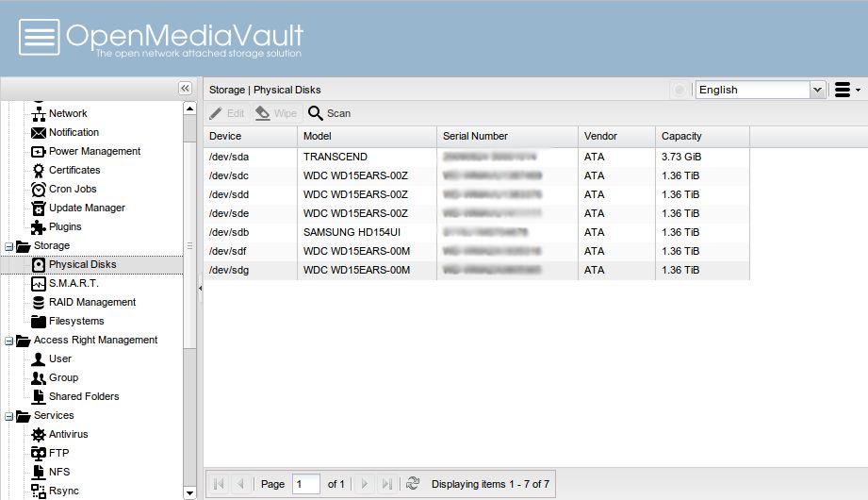
Task: Click the S.M.A.R.T. monitor icon
Action: 39,283
